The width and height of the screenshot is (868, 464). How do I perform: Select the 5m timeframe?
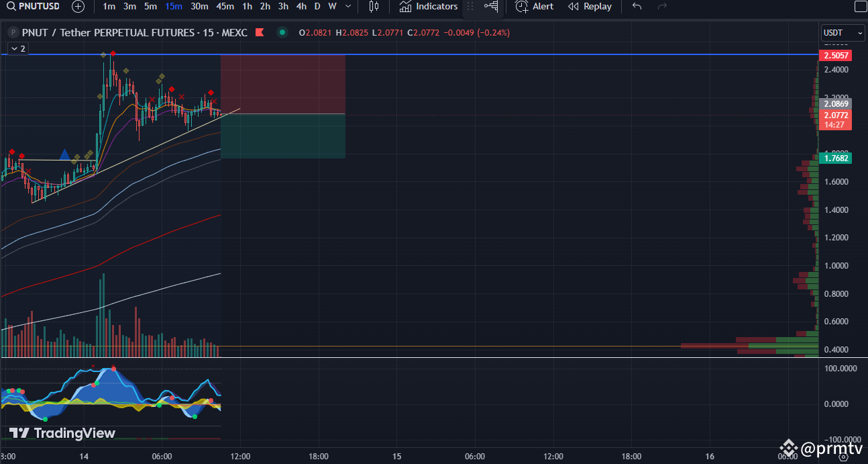point(150,7)
